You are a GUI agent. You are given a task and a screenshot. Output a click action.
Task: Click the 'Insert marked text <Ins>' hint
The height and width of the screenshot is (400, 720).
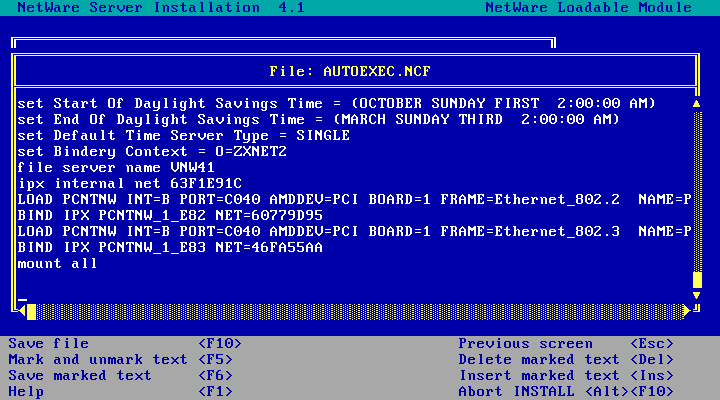pyautogui.click(x=566, y=376)
